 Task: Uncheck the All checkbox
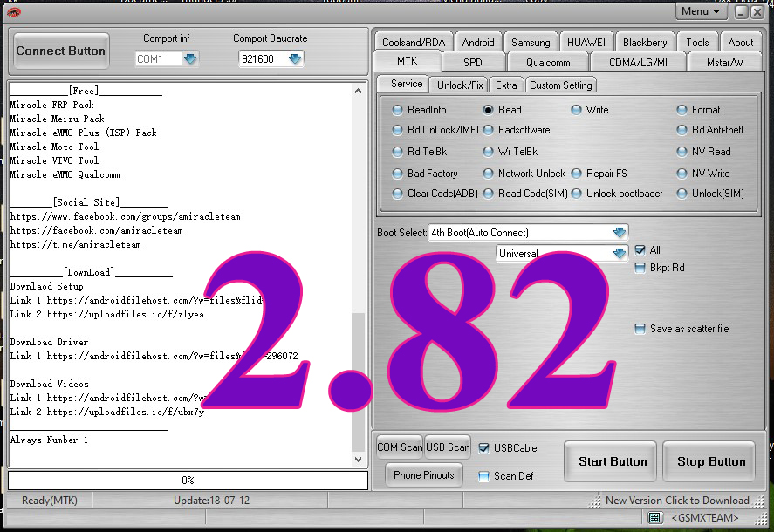pyautogui.click(x=640, y=249)
